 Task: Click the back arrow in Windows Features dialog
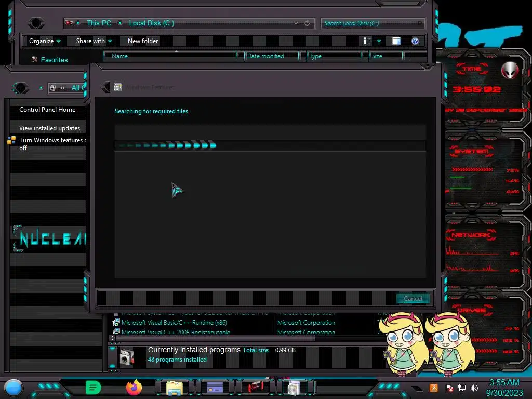click(x=105, y=87)
